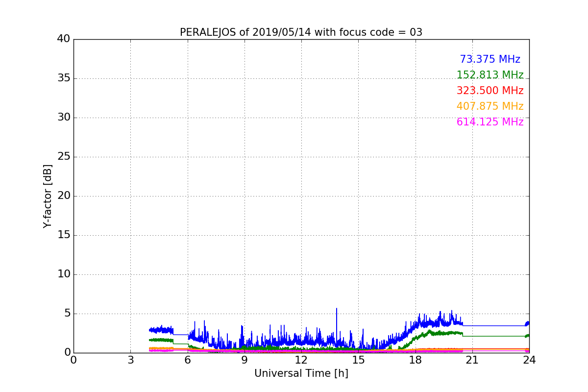Click the x-axis tick label 12
The image size is (588, 392).
click(x=301, y=360)
